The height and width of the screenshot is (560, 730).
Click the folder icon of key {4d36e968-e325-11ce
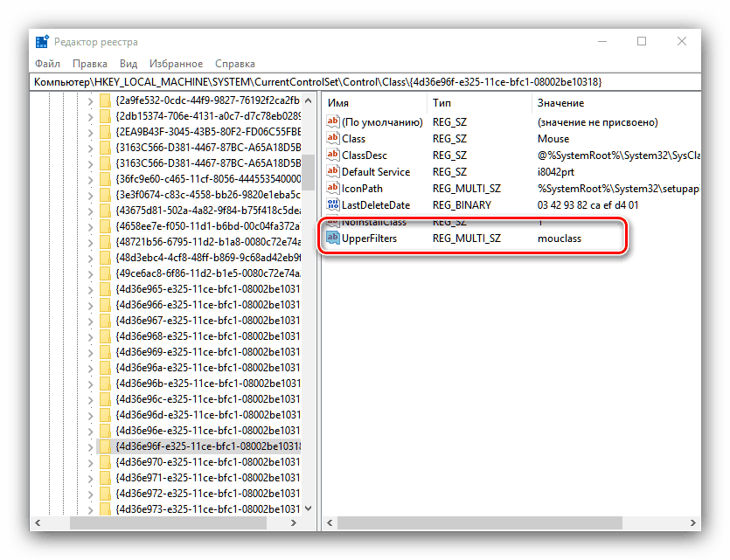[x=106, y=336]
